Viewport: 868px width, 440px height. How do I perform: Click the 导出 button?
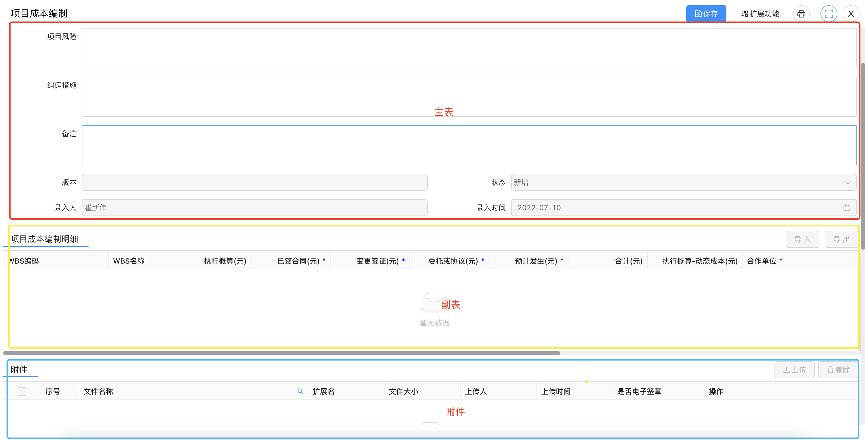pyautogui.click(x=841, y=239)
